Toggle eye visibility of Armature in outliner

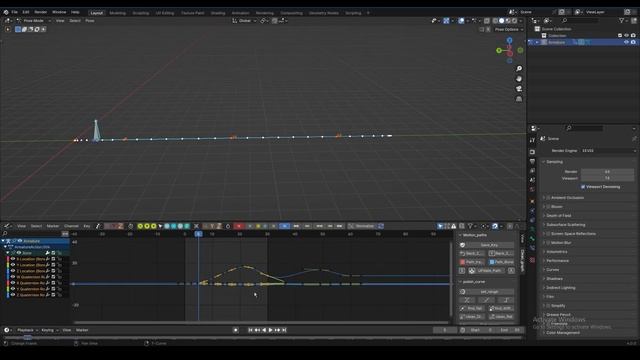626,42
